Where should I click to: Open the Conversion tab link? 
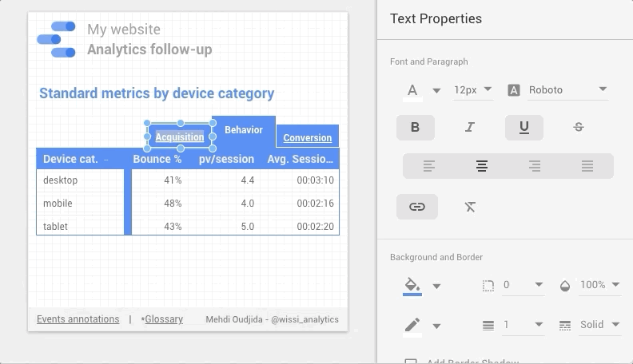[307, 138]
